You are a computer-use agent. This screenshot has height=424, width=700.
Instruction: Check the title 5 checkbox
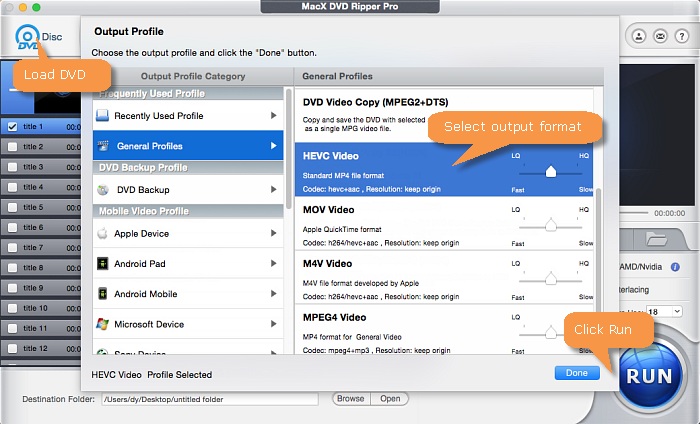pos(12,207)
